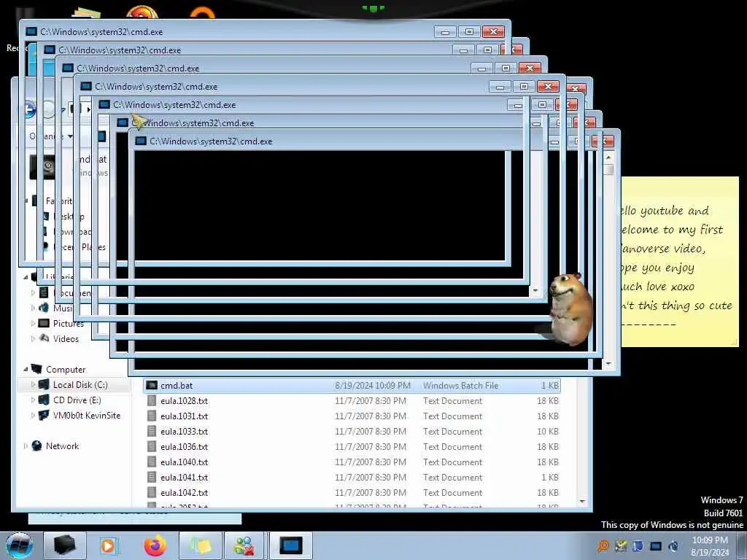This screenshot has height=560, width=747.
Task: Click the Show Desktop strip at taskbar end
Action: [742, 545]
